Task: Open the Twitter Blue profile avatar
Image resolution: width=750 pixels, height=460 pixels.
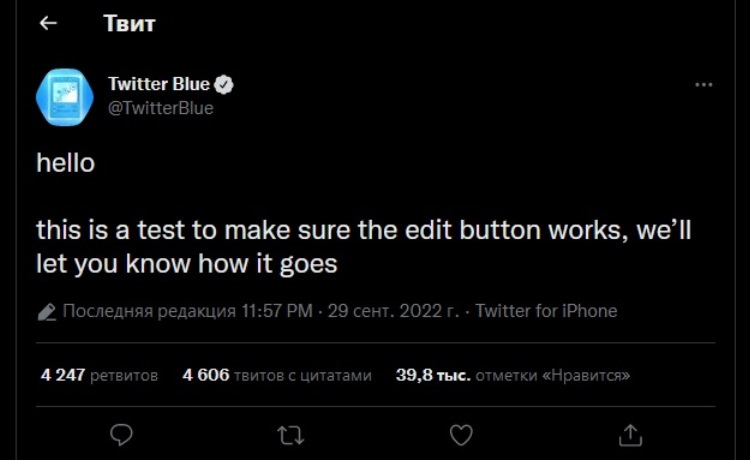Action: [65, 97]
